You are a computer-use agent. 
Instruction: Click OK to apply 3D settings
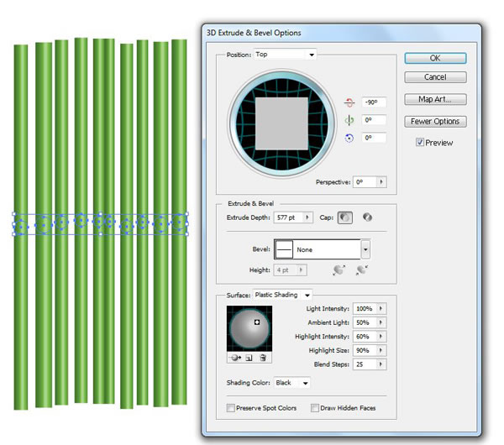click(434, 58)
